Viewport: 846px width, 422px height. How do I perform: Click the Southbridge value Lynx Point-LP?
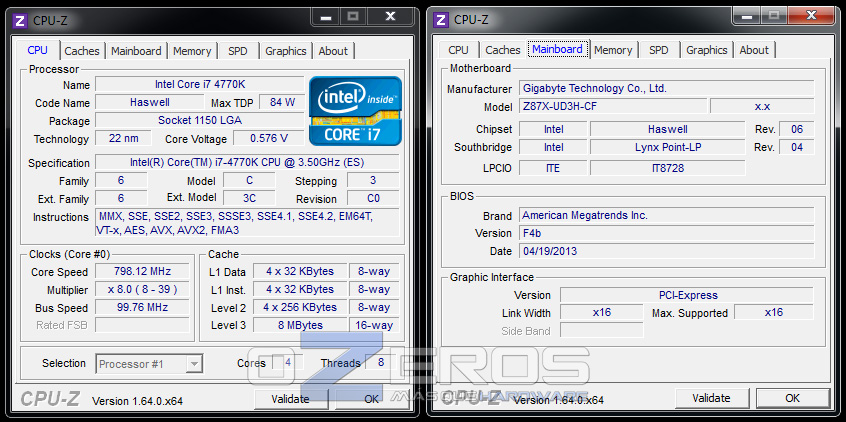tap(667, 147)
